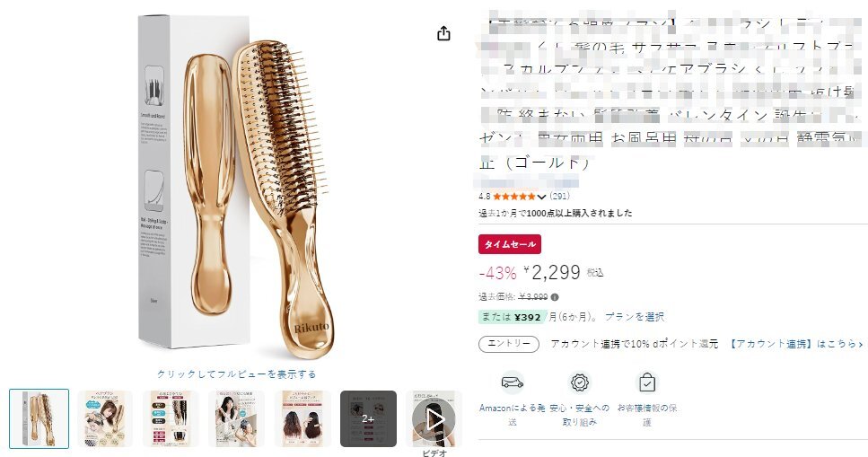This screenshot has height=457, width=868.
Task: Click the five-star rating icons
Action: click(514, 196)
